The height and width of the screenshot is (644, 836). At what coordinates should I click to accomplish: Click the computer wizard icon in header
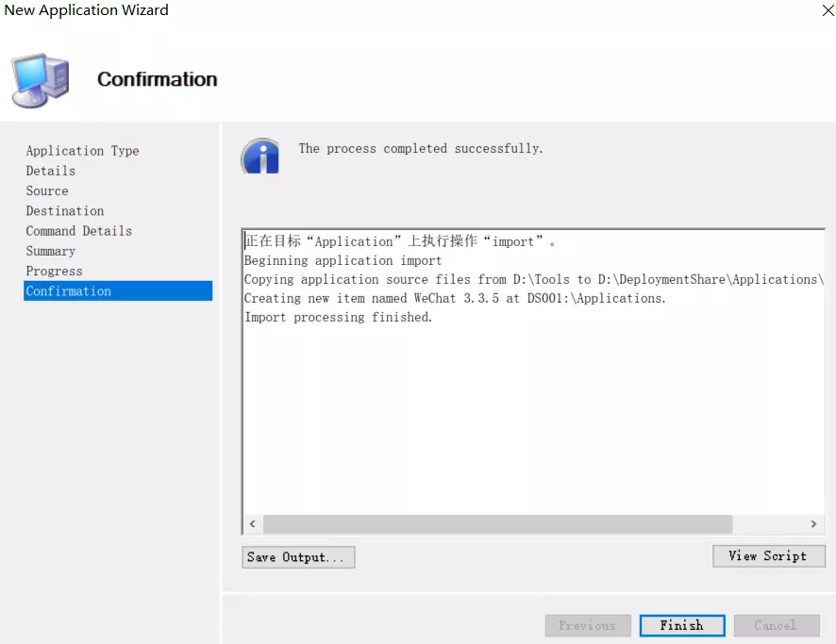click(40, 80)
